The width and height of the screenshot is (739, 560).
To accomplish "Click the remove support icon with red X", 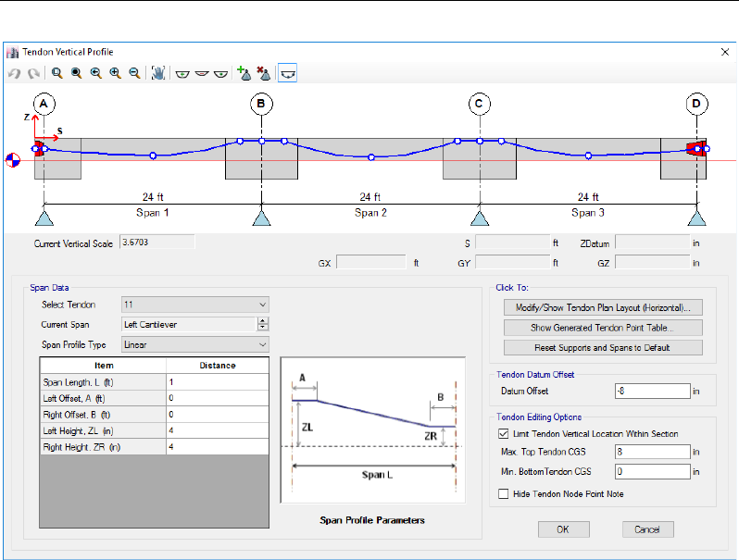I will tap(262, 72).
